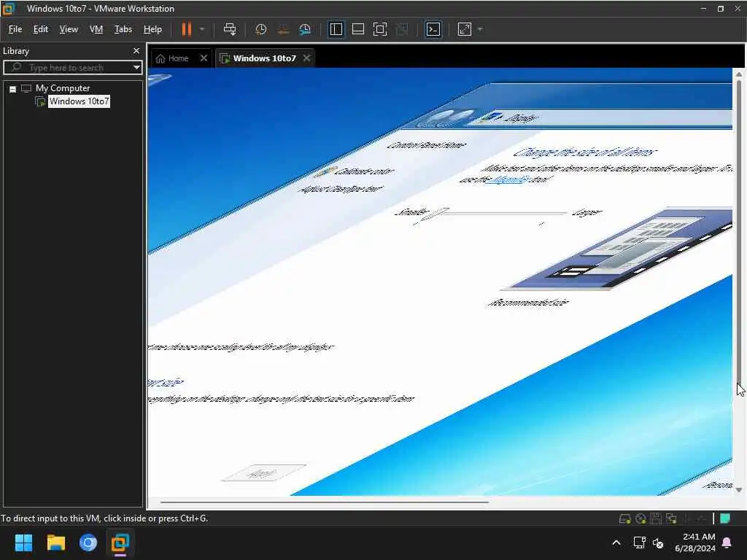
Task: Open the power options dropdown arrow beside pause
Action: pyautogui.click(x=202, y=29)
